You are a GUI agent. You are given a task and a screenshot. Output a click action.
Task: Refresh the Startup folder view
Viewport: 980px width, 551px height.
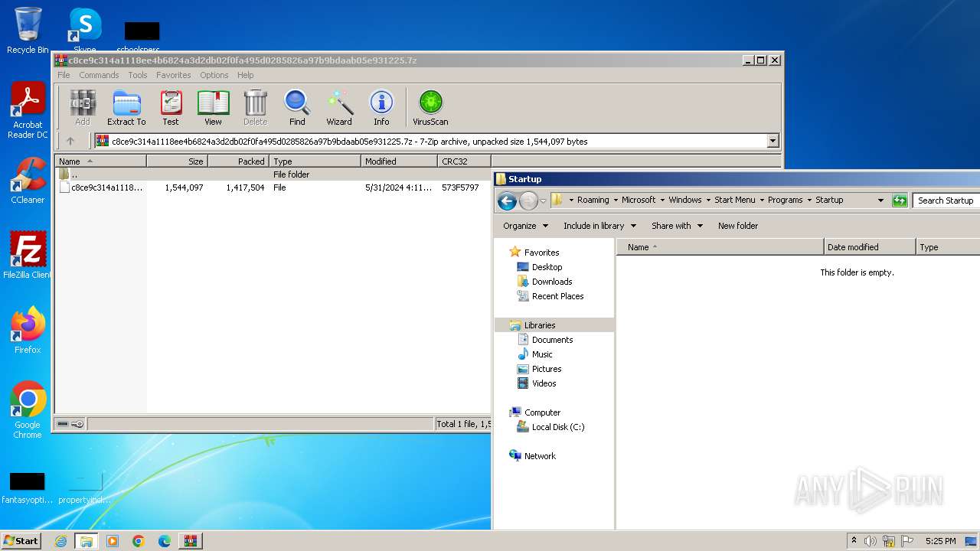tap(900, 201)
